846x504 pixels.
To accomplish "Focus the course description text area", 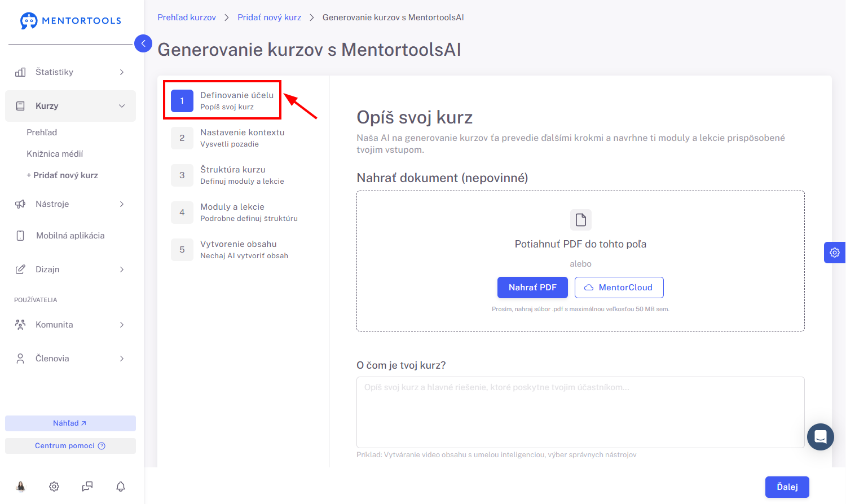I will (580, 412).
